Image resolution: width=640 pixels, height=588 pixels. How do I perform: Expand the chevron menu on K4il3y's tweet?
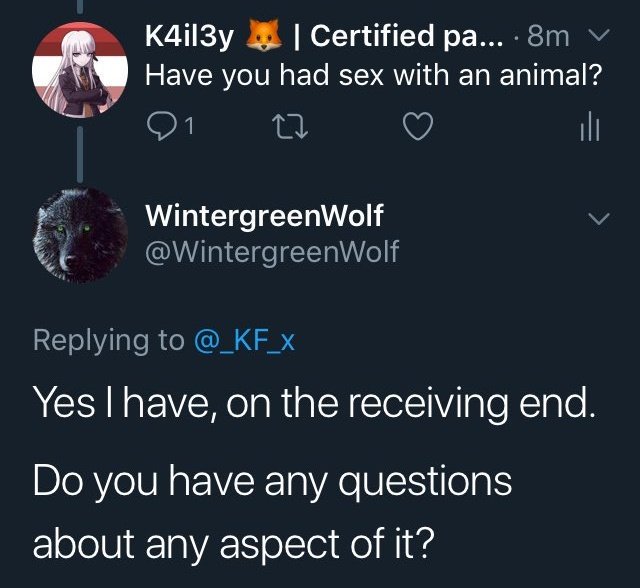coord(599,34)
